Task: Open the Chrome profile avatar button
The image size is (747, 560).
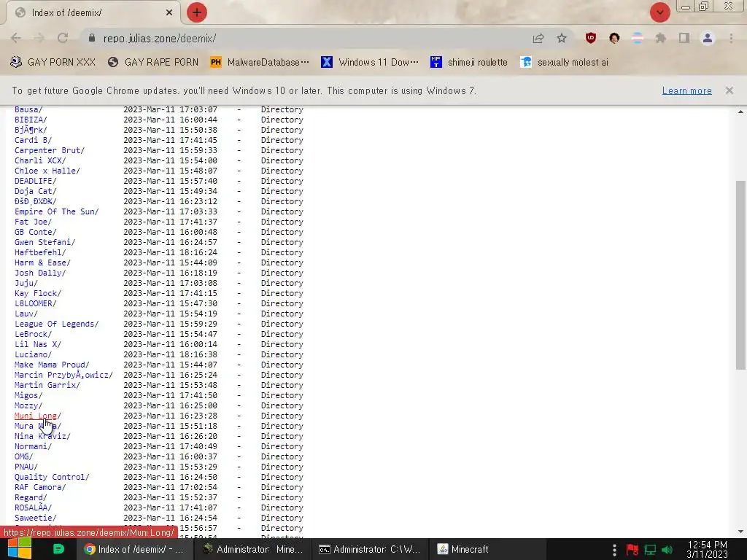Action: coord(708,38)
